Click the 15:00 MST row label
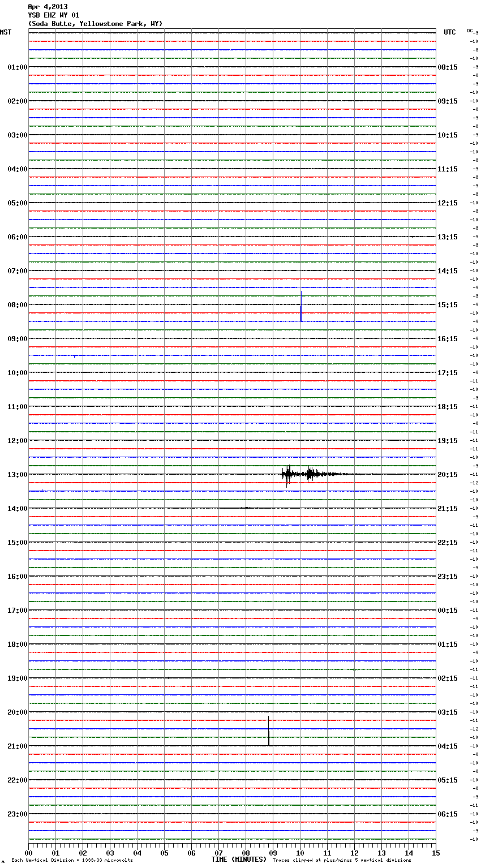The image size is (481, 868). point(17,543)
